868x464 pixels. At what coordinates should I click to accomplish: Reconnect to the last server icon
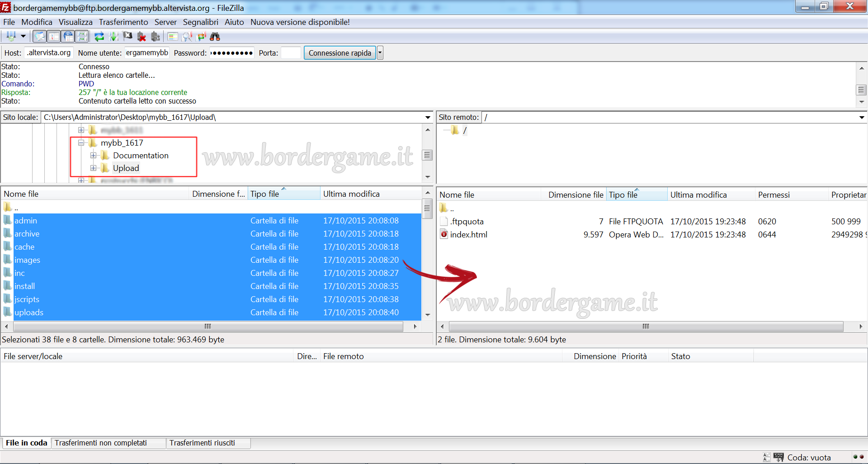[x=156, y=36]
